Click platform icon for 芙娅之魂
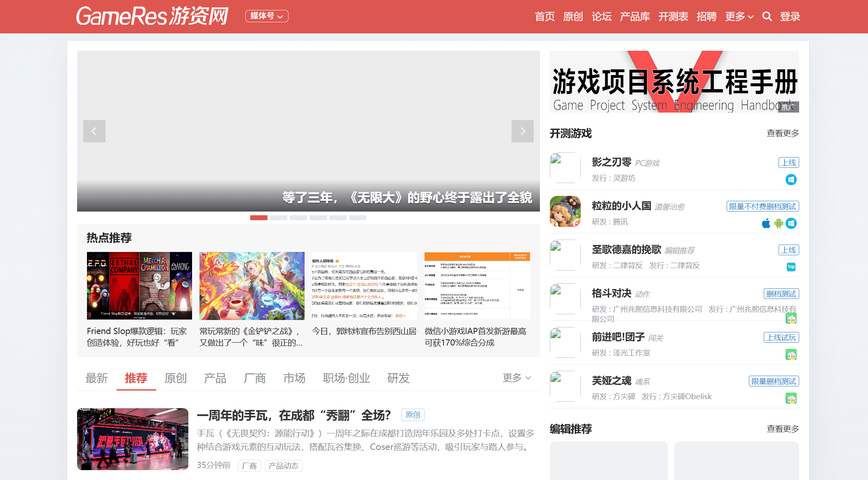The image size is (868, 480). [791, 398]
